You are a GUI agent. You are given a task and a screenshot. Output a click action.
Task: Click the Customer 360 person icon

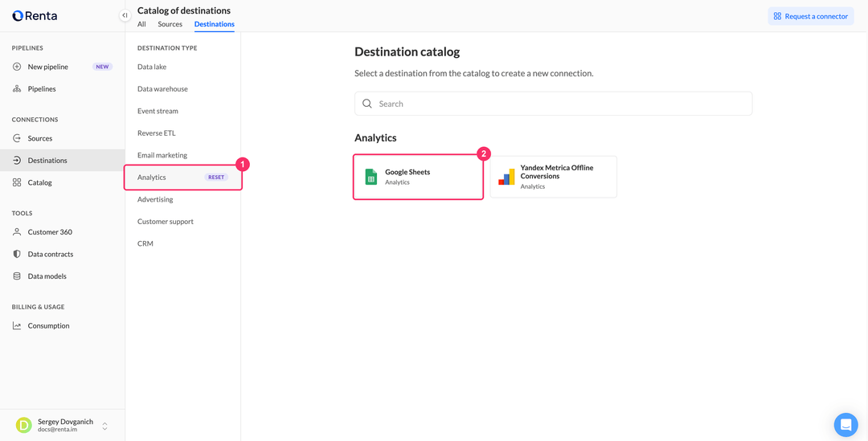click(17, 232)
